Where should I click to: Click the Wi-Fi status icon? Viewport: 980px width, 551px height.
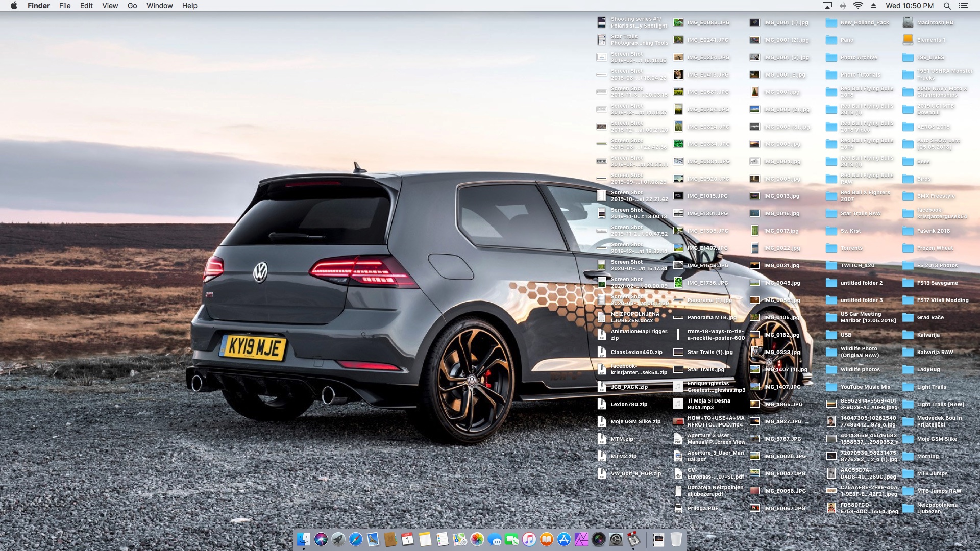(858, 6)
